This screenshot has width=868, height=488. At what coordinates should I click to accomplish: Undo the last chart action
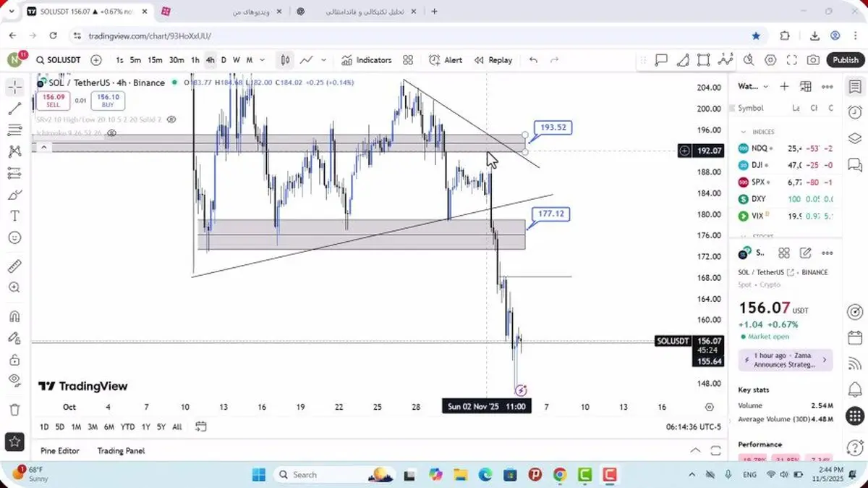(x=533, y=60)
